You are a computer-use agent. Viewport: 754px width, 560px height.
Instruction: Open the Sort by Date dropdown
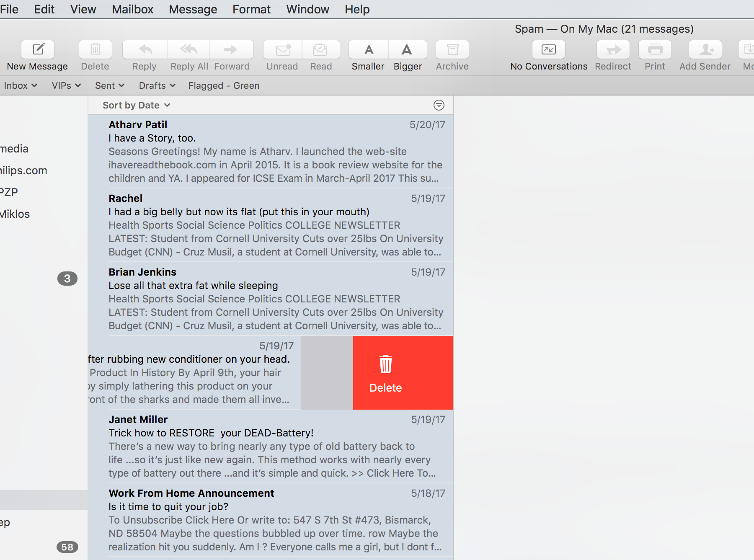coord(137,105)
